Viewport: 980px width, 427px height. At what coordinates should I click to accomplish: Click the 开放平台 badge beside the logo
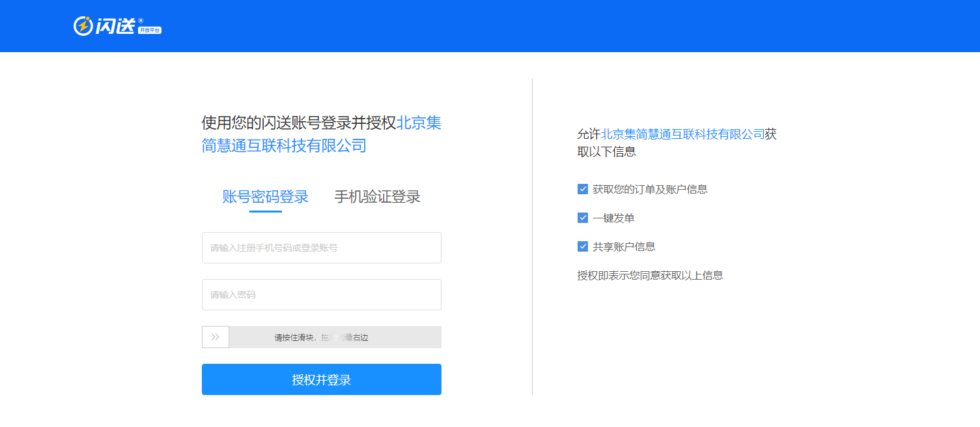[150, 31]
